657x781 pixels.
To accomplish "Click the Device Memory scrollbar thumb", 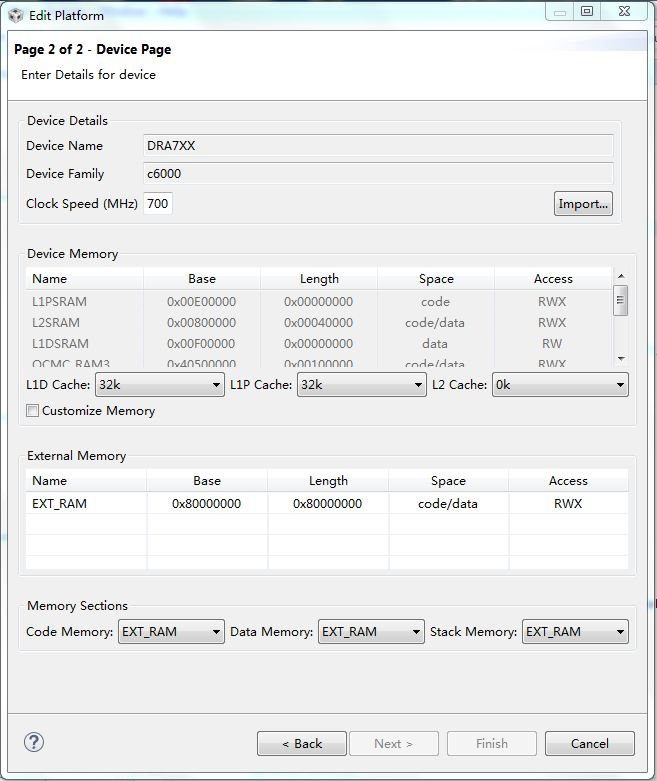I will (x=620, y=300).
